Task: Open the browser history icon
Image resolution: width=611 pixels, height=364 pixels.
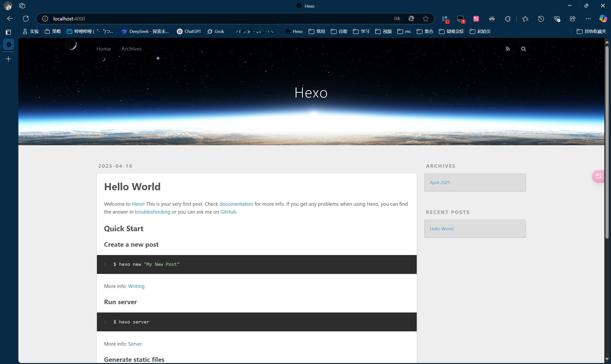Action: click(541, 19)
